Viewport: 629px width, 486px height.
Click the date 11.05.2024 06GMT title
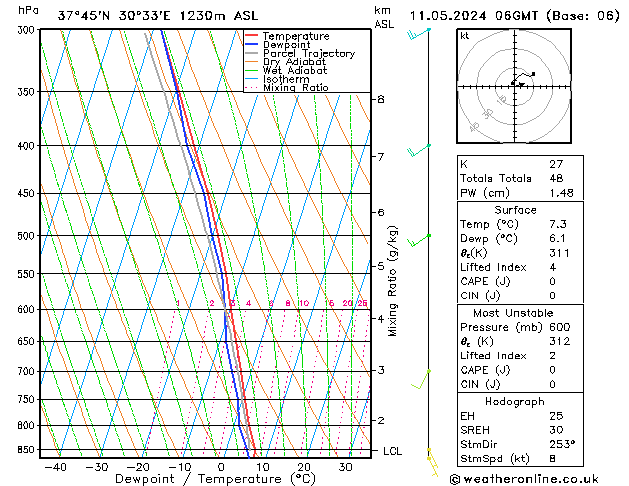(515, 16)
